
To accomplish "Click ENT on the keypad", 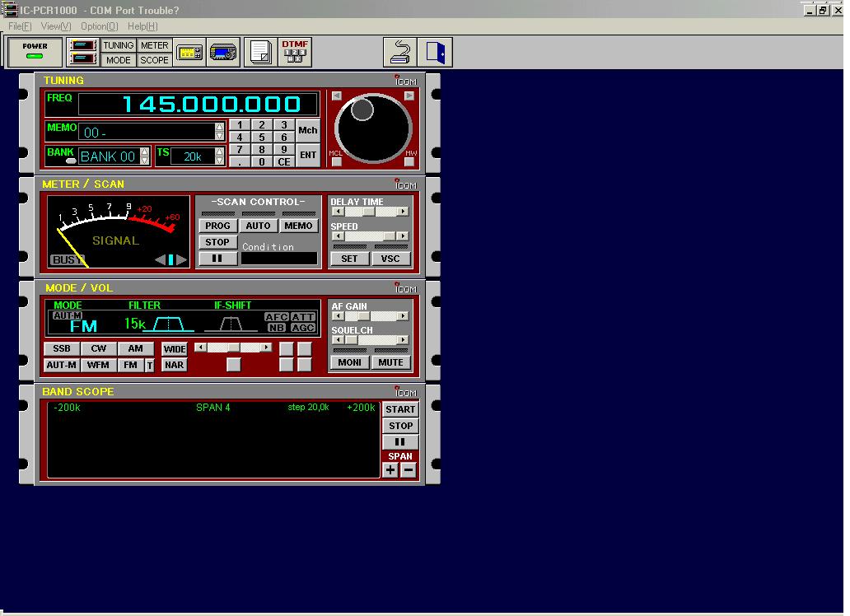I will pos(308,155).
